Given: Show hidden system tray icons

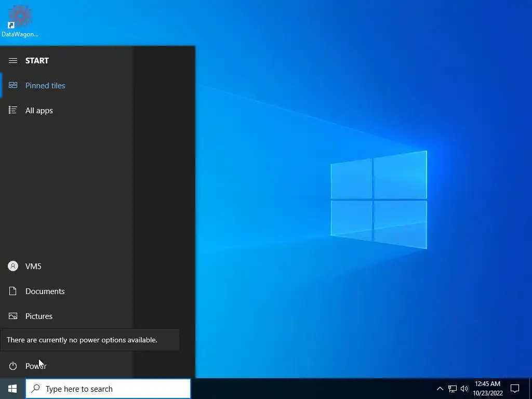Looking at the screenshot, I should click(x=440, y=389).
